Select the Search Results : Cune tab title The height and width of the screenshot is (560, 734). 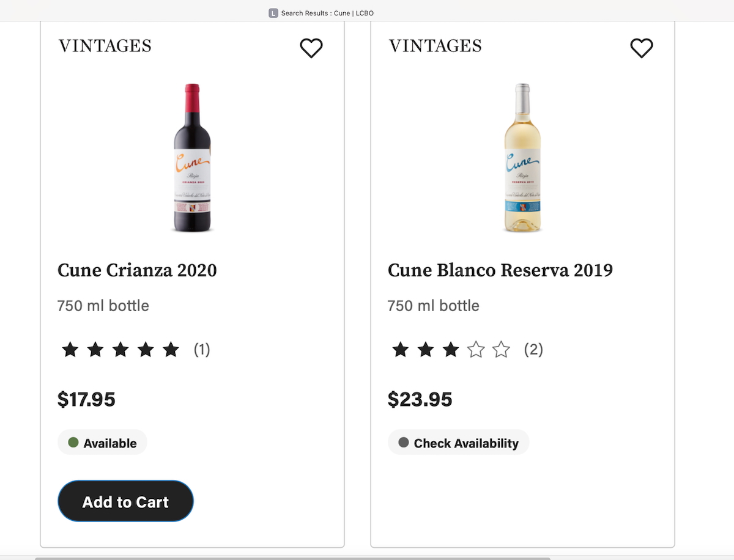[327, 13]
